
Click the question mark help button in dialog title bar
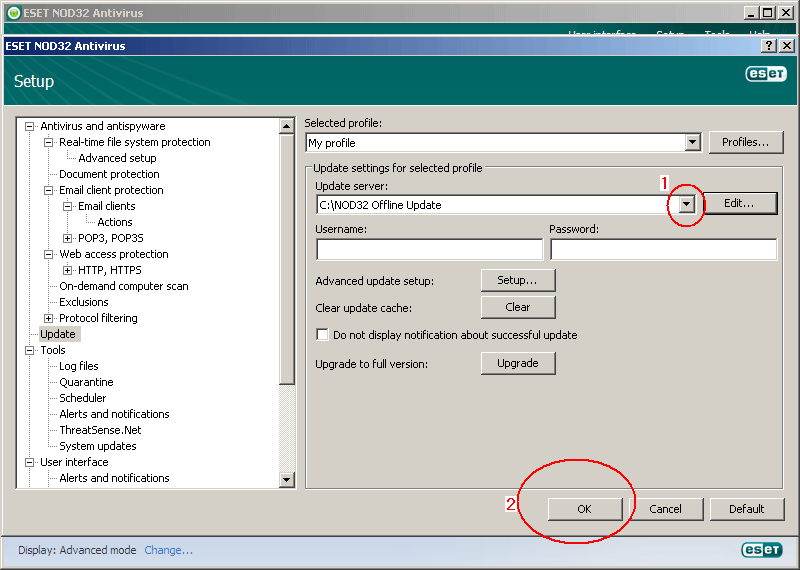point(768,46)
